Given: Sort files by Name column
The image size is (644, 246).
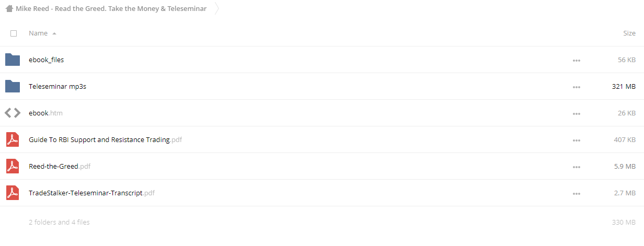Looking at the screenshot, I should pyautogui.click(x=38, y=33).
